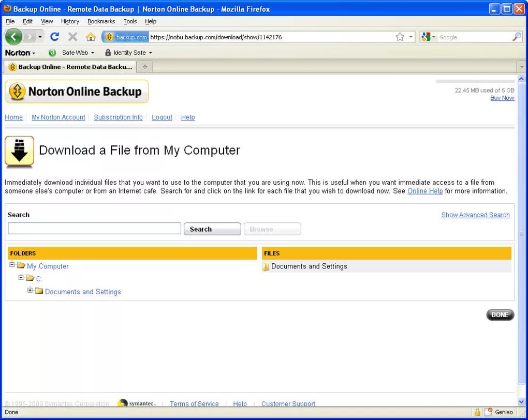Click the Norton Online Backup logo
Viewport: 528px width, 420px height.
point(76,91)
